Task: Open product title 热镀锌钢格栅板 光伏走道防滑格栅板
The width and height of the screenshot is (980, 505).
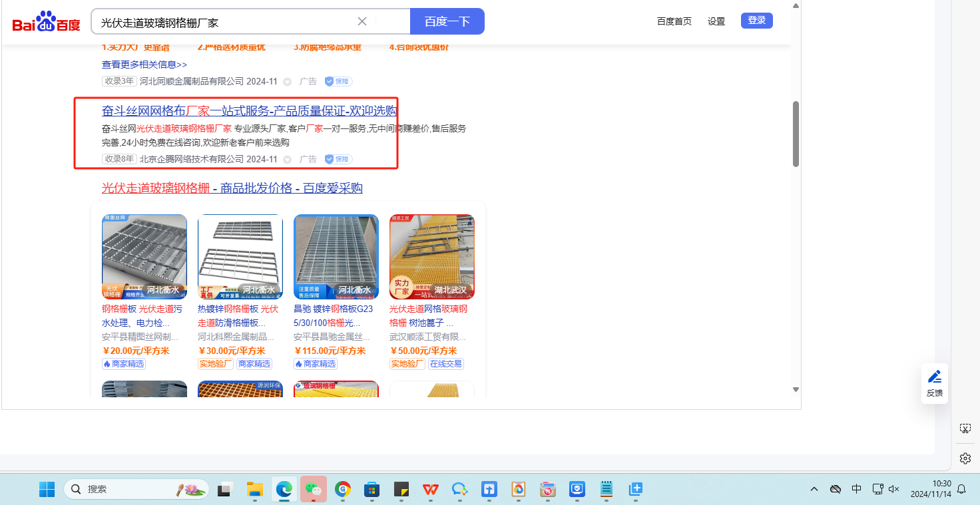Action: 238,316
